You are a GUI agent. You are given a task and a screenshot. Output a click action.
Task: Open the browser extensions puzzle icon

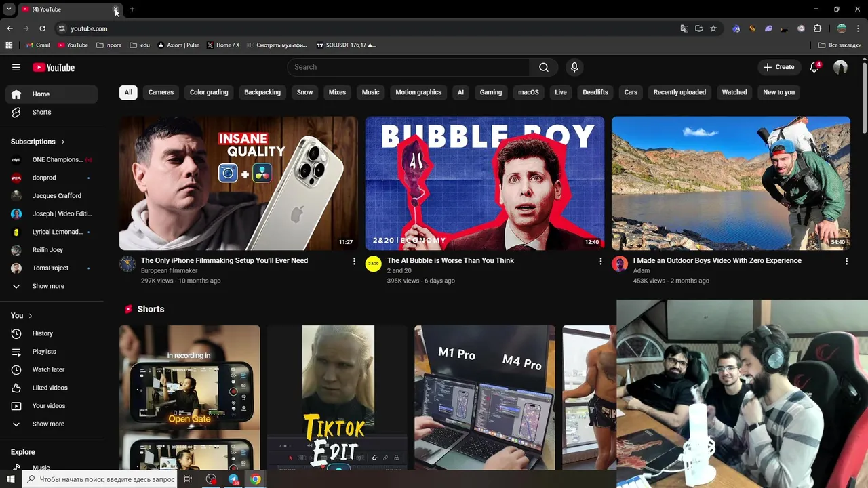[x=817, y=28]
